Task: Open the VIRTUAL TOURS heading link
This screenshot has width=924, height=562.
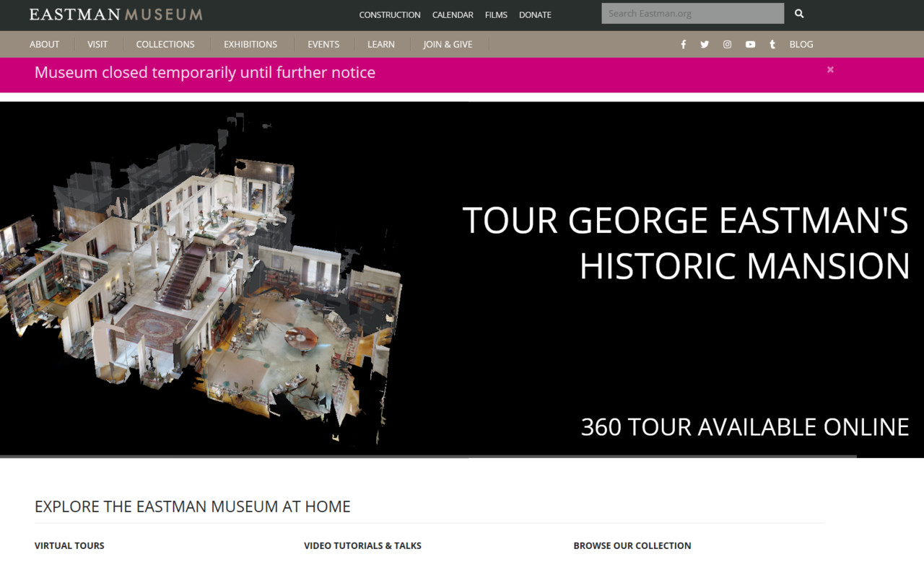Action: click(69, 545)
